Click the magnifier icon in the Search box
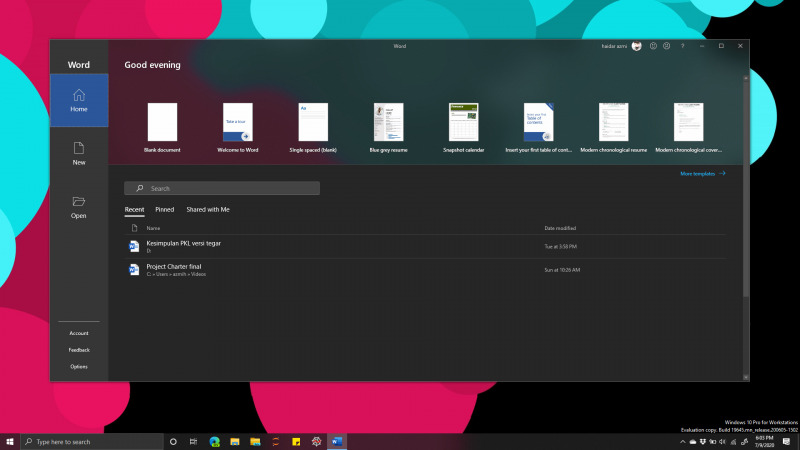This screenshot has height=450, width=800. coord(139,188)
